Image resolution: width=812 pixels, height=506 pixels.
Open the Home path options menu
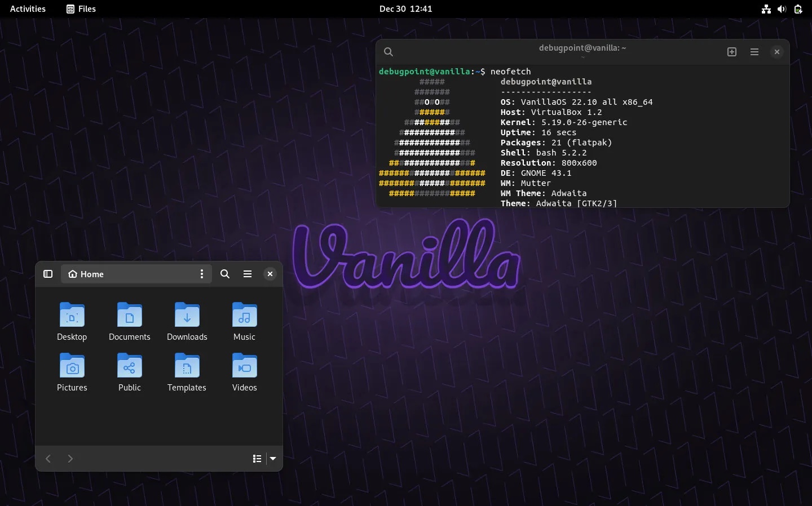[x=201, y=274]
